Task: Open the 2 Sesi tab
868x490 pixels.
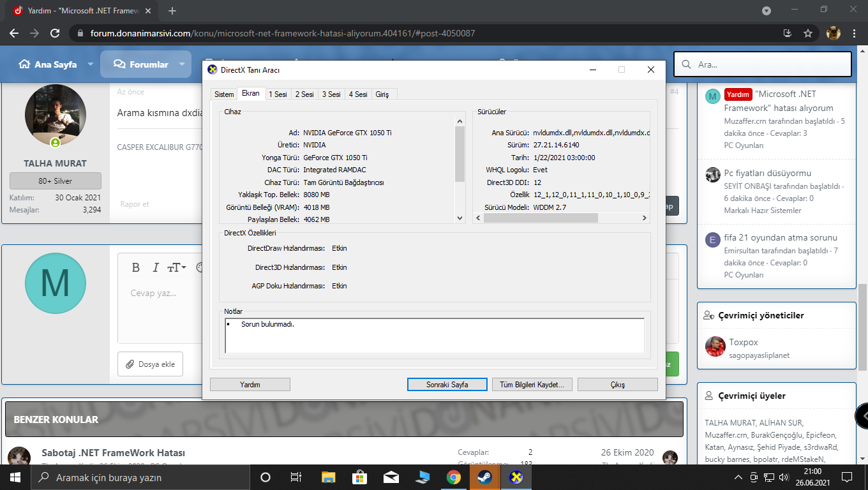Action: point(304,94)
